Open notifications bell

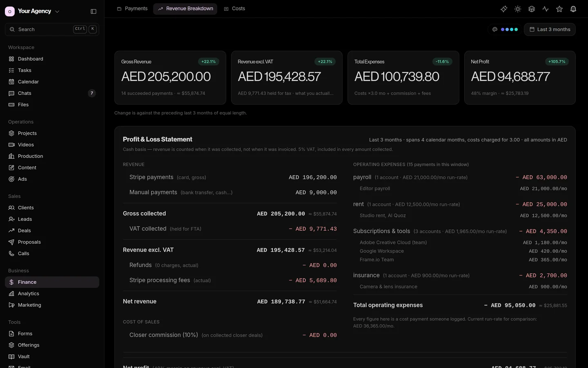coord(573,9)
